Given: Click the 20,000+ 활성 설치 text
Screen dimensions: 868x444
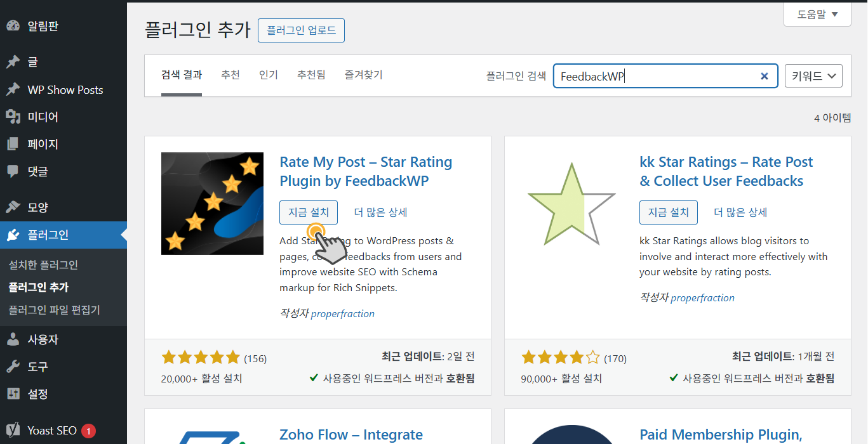Looking at the screenshot, I should (x=202, y=379).
